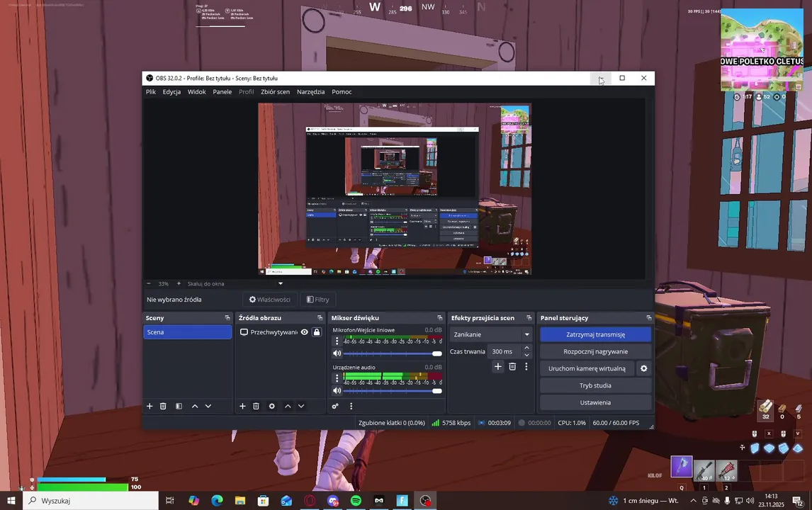
Task: Undock the Panel sterujący panel
Action: pyautogui.click(x=648, y=318)
